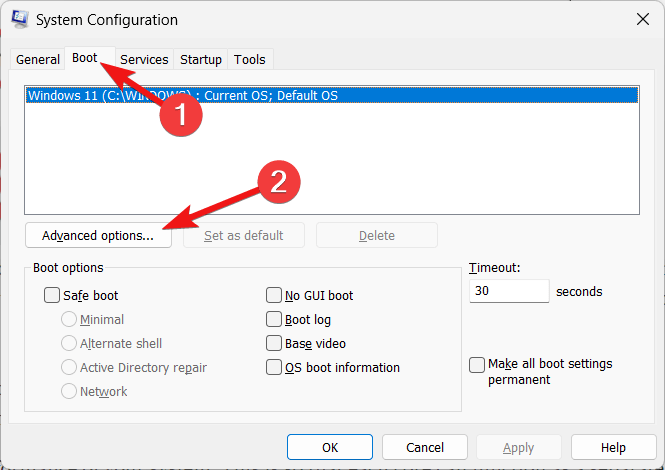Cancel the configuration changes

pyautogui.click(x=425, y=448)
